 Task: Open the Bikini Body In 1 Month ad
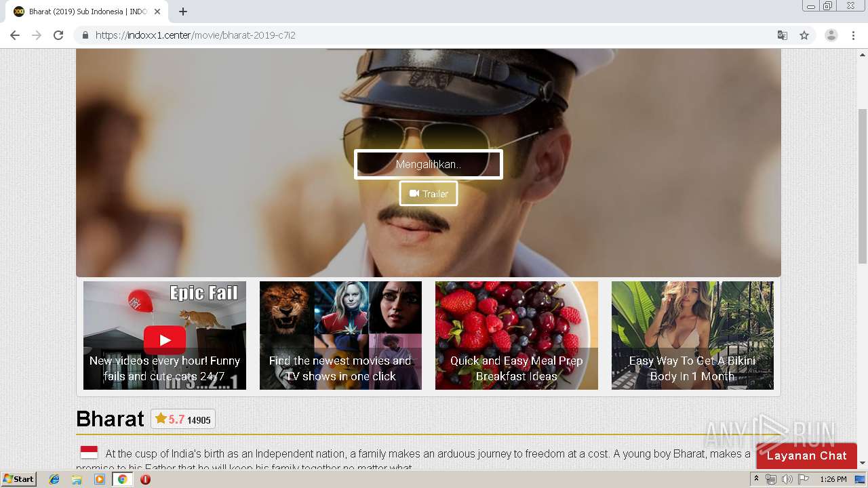(x=692, y=335)
